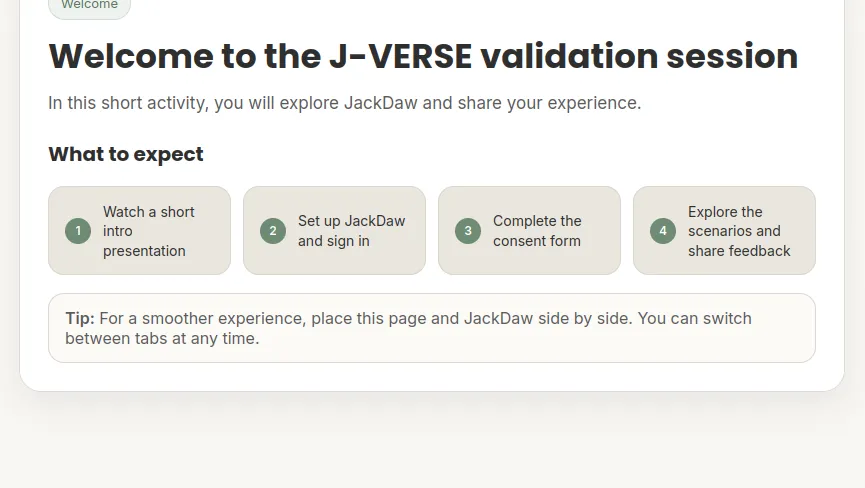This screenshot has width=865, height=488.
Task: Click 'Watch a short' text in step one
Action: click(149, 212)
